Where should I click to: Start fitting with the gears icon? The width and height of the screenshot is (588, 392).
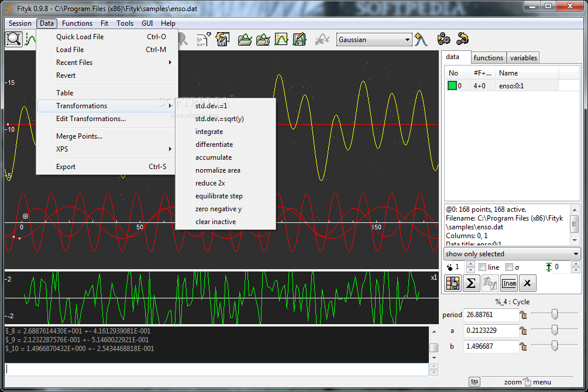click(443, 39)
